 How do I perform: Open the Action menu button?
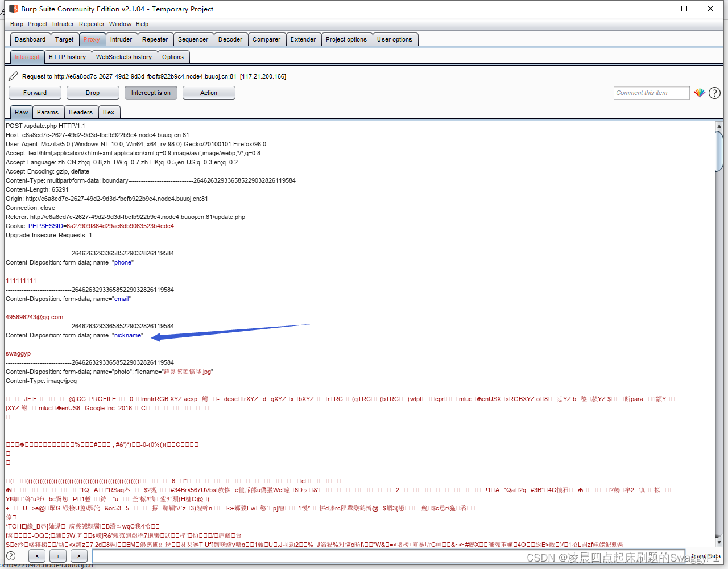click(x=209, y=93)
